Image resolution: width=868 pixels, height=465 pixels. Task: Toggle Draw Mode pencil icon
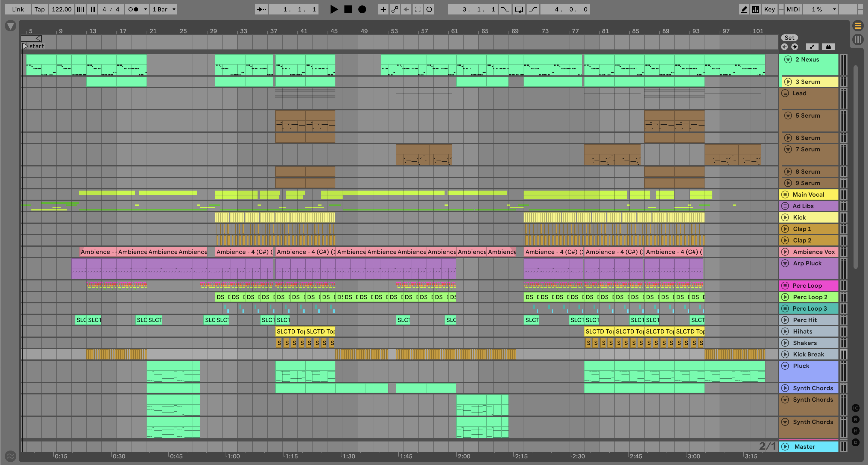coord(744,9)
